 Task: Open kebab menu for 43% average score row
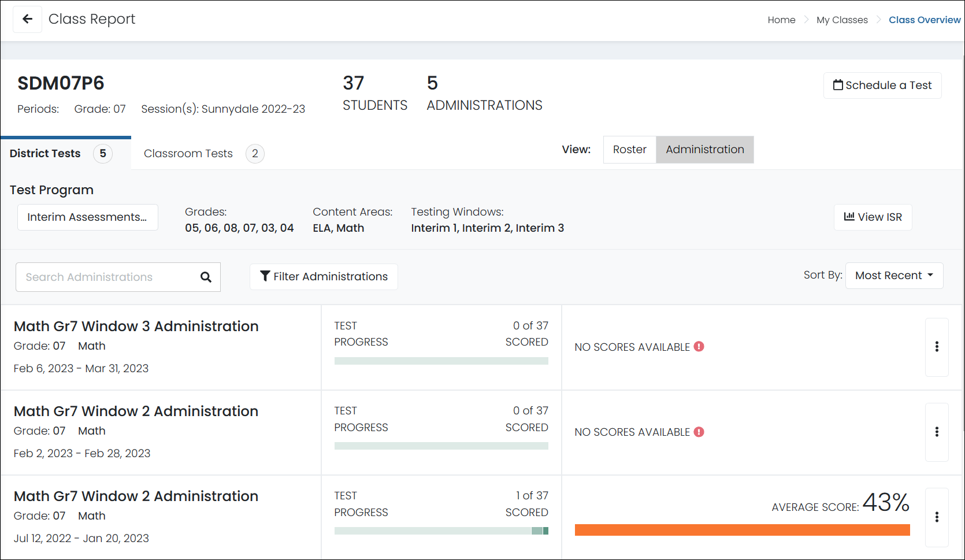pos(937,517)
